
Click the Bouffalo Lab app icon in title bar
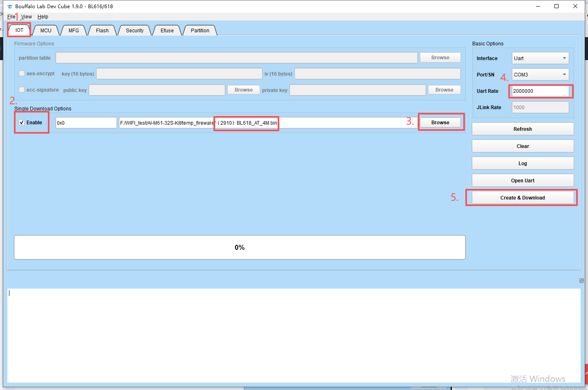click(x=10, y=7)
